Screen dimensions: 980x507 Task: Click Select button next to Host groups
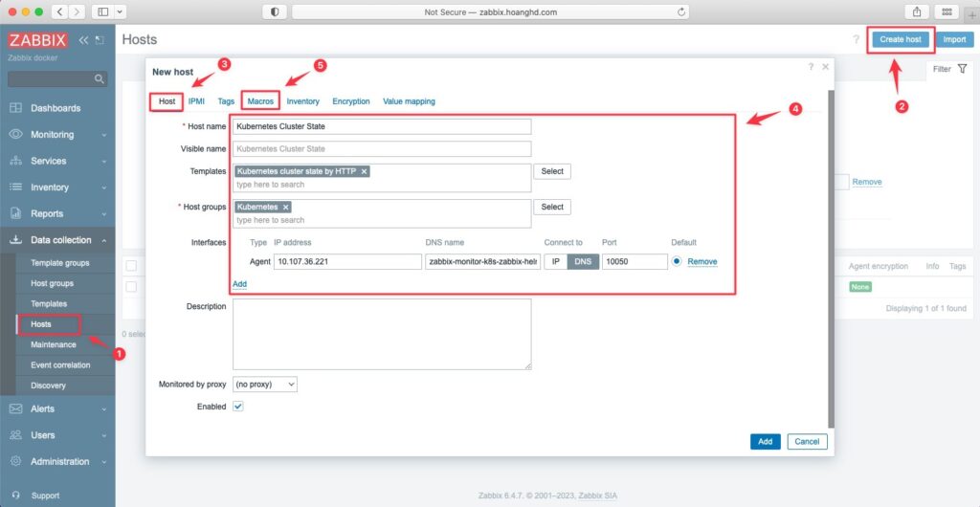click(552, 208)
